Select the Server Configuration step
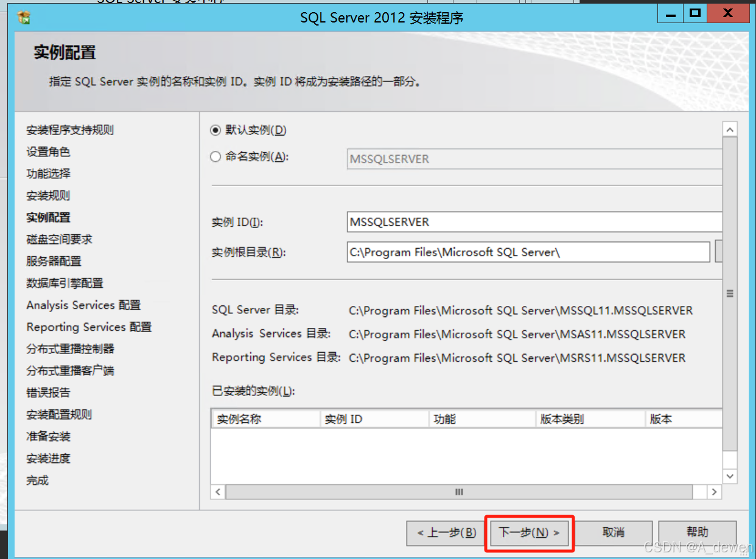The image size is (756, 559). tap(54, 262)
